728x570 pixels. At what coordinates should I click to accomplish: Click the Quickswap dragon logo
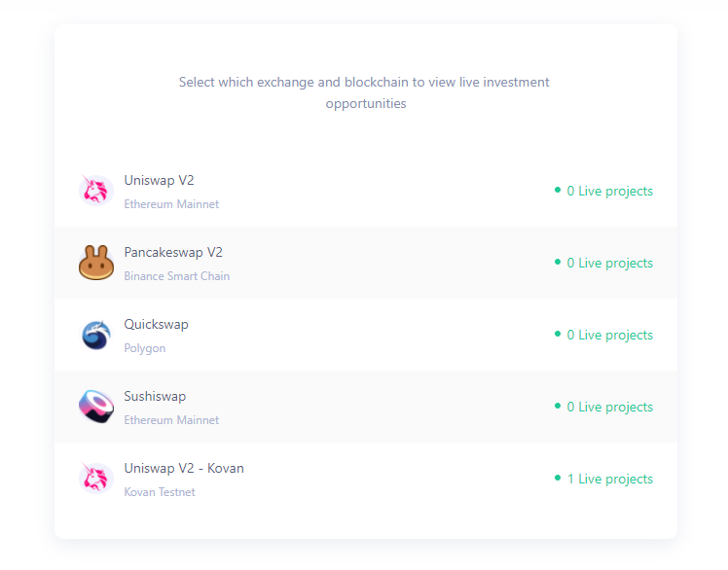[x=96, y=335]
